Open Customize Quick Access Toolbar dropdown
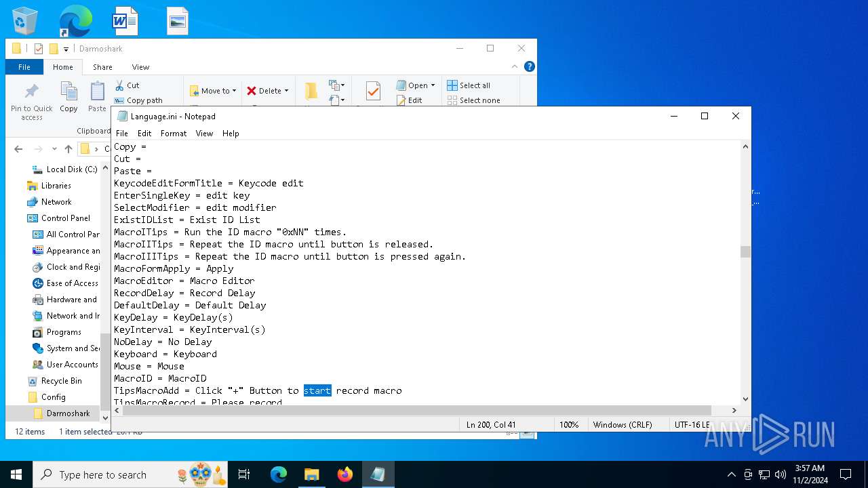868x488 pixels. point(66,49)
